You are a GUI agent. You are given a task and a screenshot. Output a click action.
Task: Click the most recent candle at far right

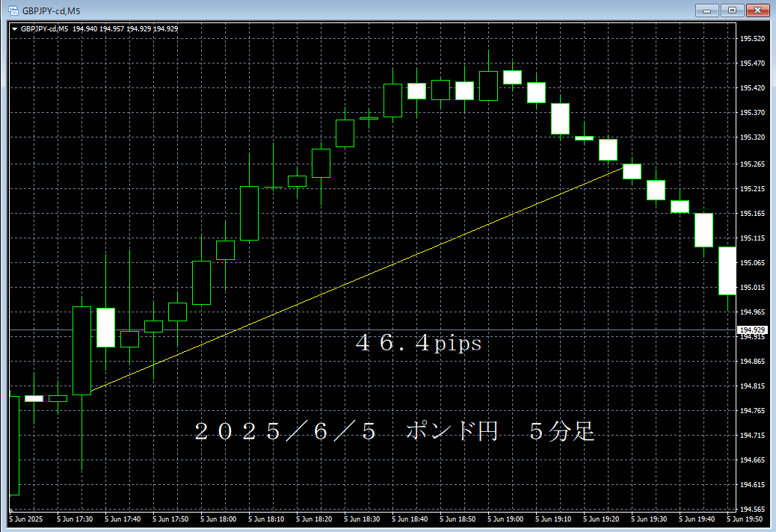coord(727,270)
